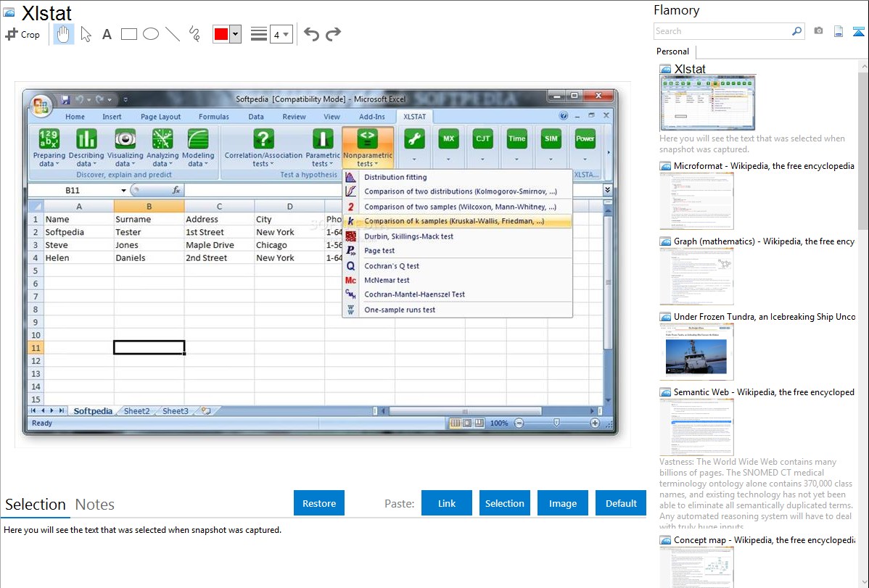Open the Quick Access Toolbar customize dropdown
Image resolution: width=869 pixels, height=588 pixels.
click(125, 100)
